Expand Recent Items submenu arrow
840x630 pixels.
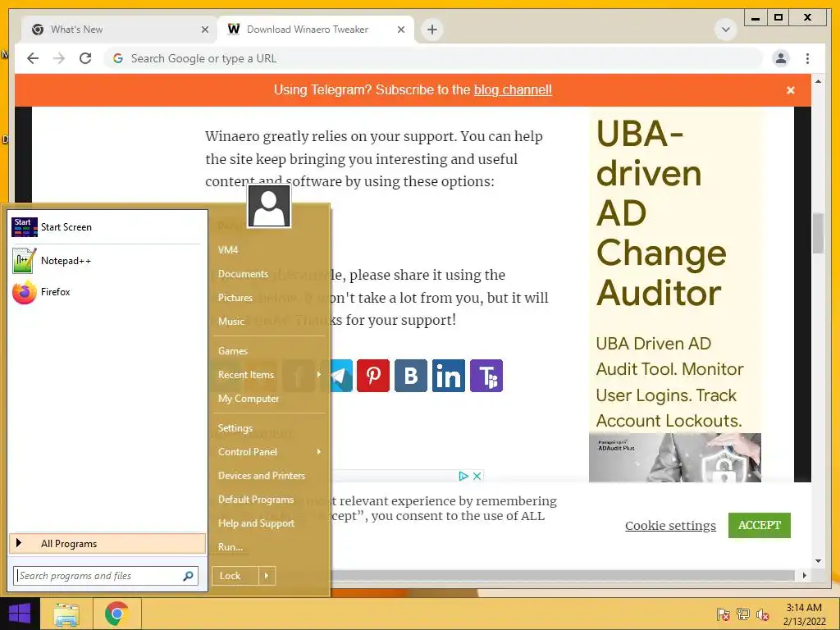click(319, 374)
